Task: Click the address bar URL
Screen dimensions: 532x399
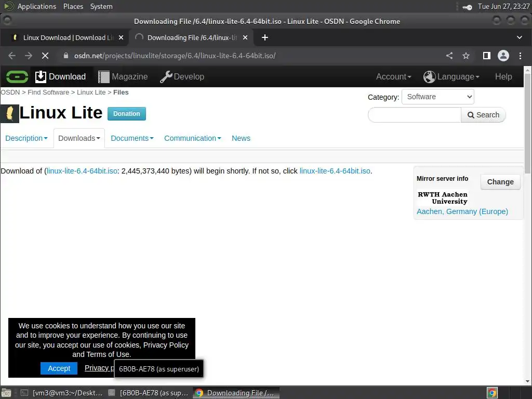Action: coord(175,56)
